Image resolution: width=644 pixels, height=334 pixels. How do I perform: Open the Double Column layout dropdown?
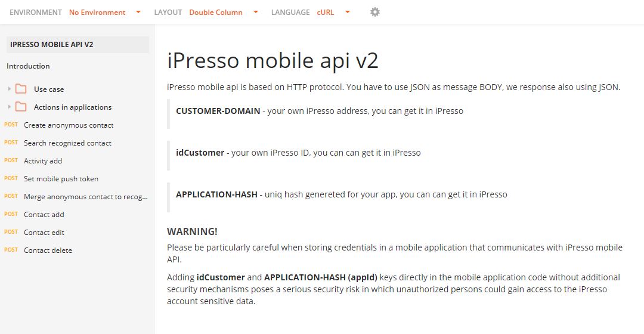tap(224, 13)
